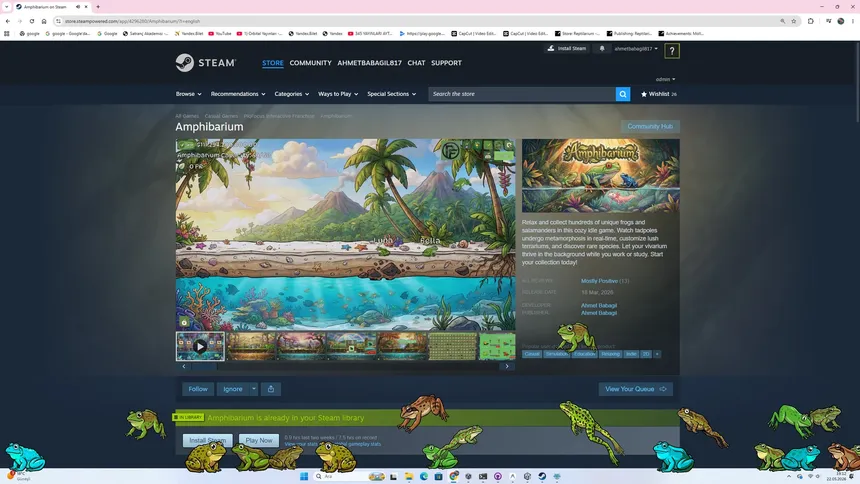Follow the Amphibarium game
The width and height of the screenshot is (860, 484).
pos(198,389)
